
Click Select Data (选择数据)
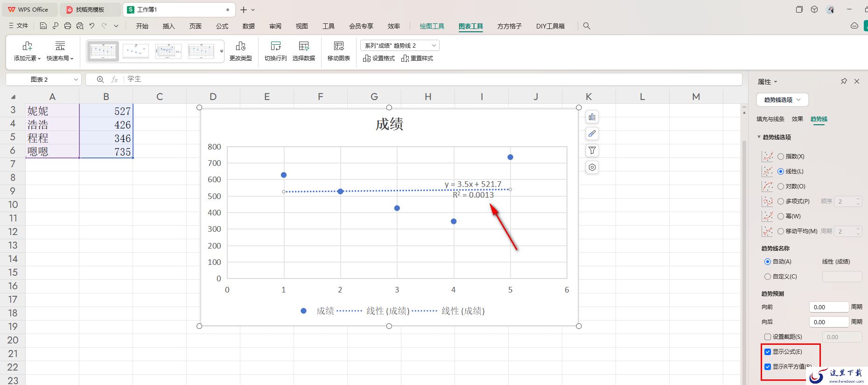pyautogui.click(x=304, y=51)
